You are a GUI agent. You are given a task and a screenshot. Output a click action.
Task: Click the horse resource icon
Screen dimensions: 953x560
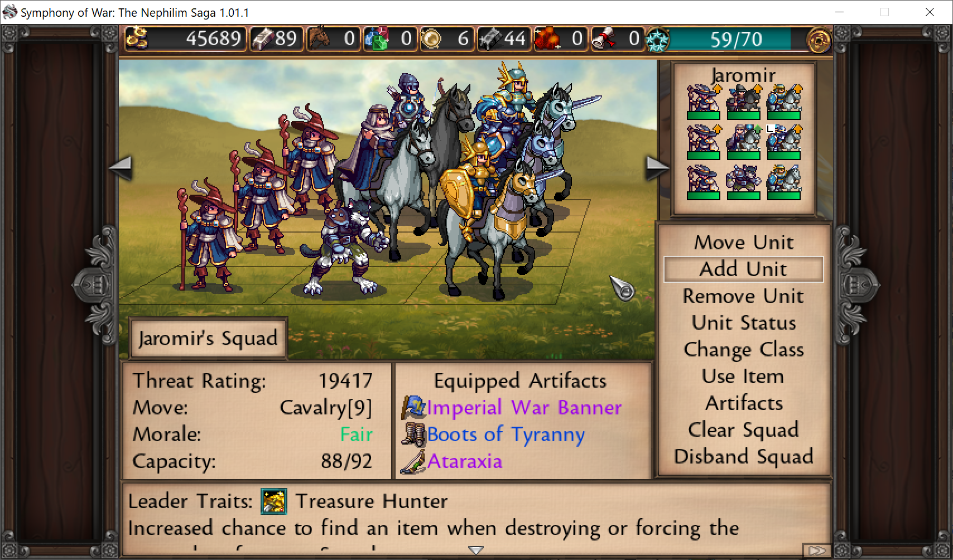coord(319,38)
